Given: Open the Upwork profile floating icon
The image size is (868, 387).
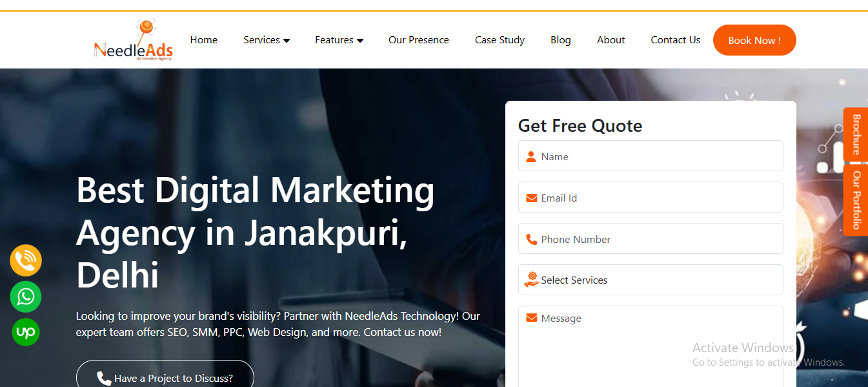Looking at the screenshot, I should (x=26, y=333).
